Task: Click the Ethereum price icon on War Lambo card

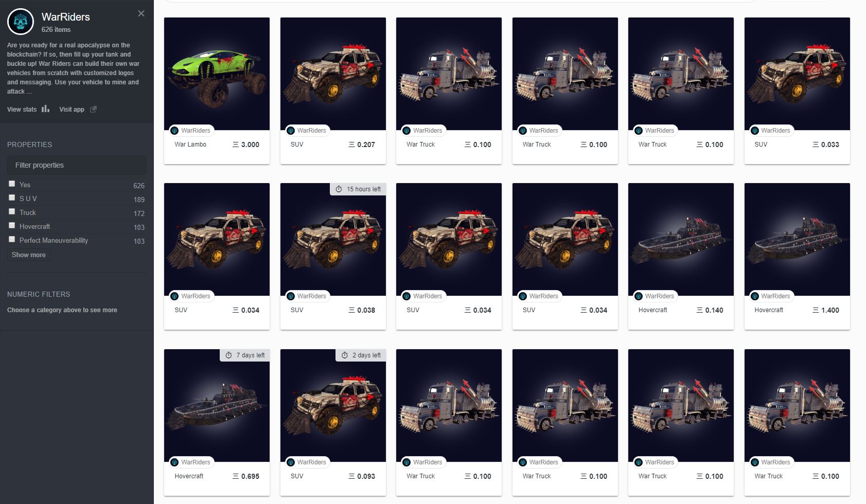Action: [236, 145]
